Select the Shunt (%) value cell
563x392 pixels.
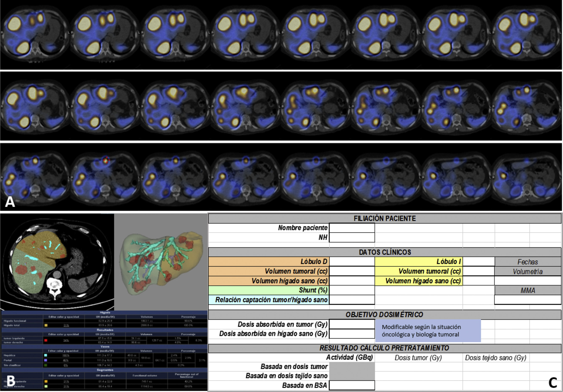(352, 290)
